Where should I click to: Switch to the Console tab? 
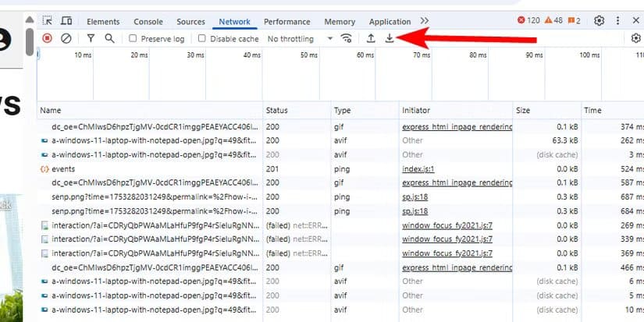[x=148, y=22]
